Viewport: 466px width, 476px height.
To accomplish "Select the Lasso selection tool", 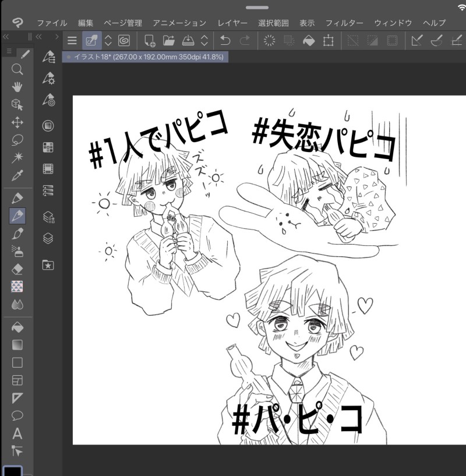I will click(x=17, y=140).
